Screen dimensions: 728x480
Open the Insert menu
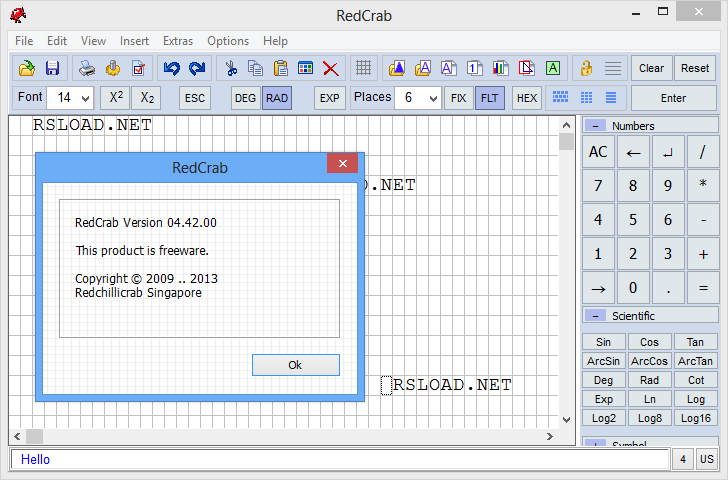pos(134,41)
